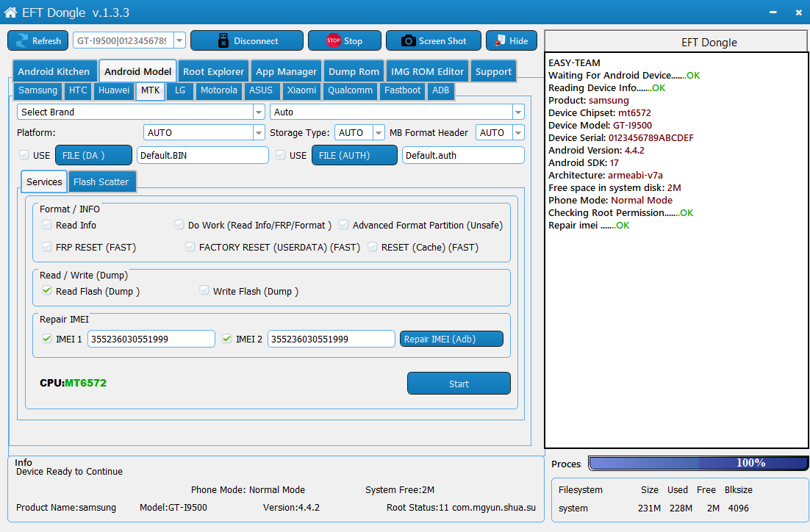Enable FRP RESET (FAST) checkbox
Viewport: 810px width, 532px height.
tap(47, 247)
